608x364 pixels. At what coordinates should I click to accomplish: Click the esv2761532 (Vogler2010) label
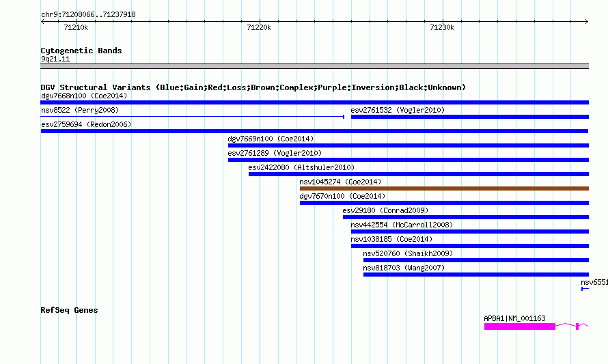tap(398, 110)
